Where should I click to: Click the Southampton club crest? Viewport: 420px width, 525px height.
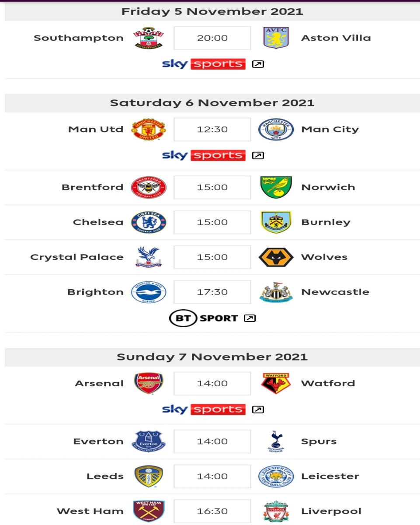149,38
